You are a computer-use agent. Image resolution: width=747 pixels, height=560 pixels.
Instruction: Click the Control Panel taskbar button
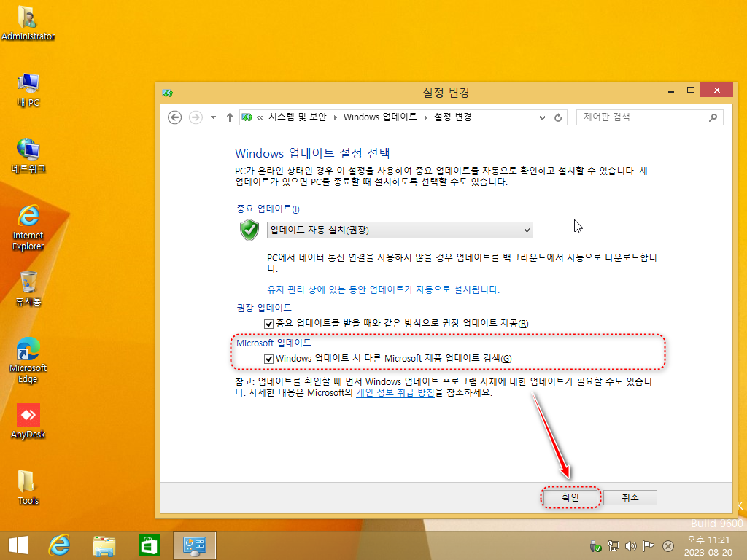(194, 545)
